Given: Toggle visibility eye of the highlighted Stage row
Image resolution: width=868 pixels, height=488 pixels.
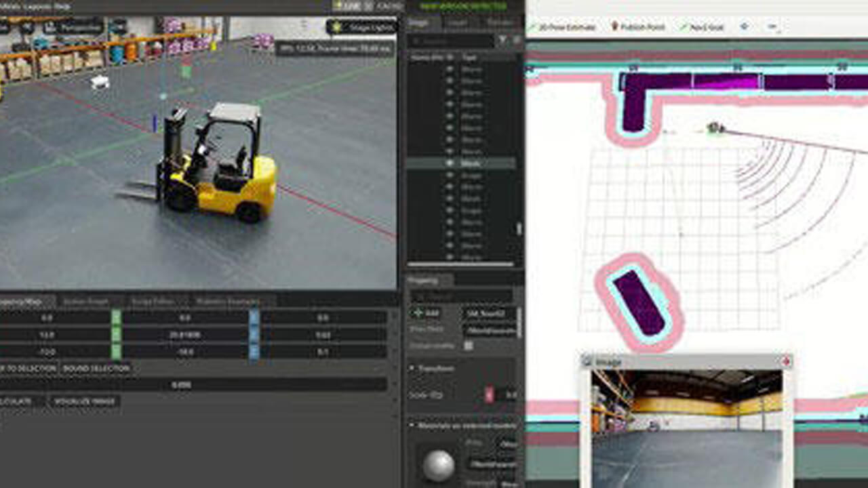Looking at the screenshot, I should (x=449, y=163).
